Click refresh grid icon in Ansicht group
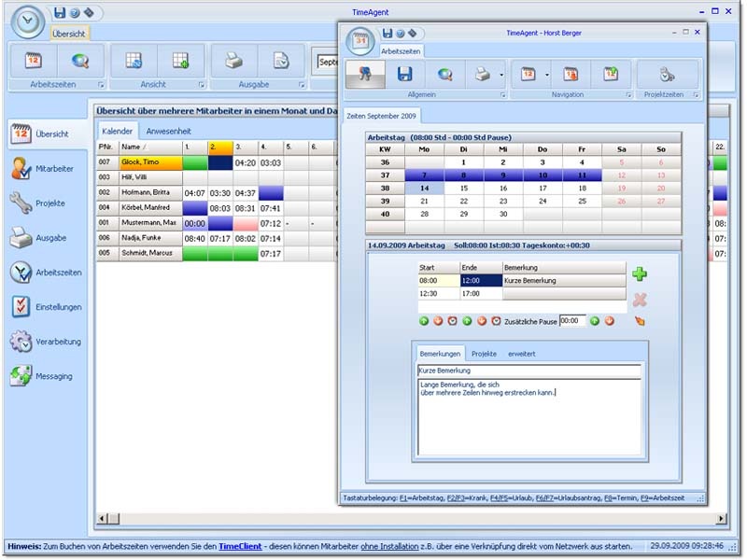Image resolution: width=747 pixels, height=560 pixels. click(x=134, y=61)
